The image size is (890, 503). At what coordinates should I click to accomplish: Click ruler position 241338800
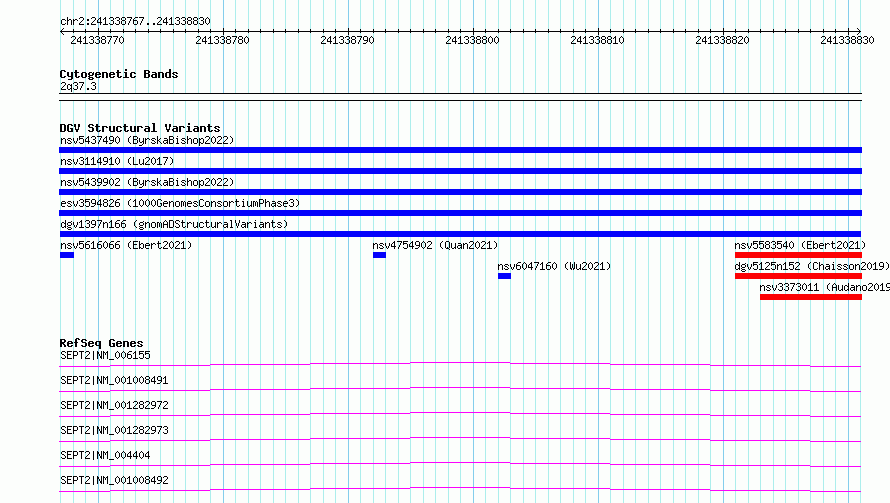[472, 40]
